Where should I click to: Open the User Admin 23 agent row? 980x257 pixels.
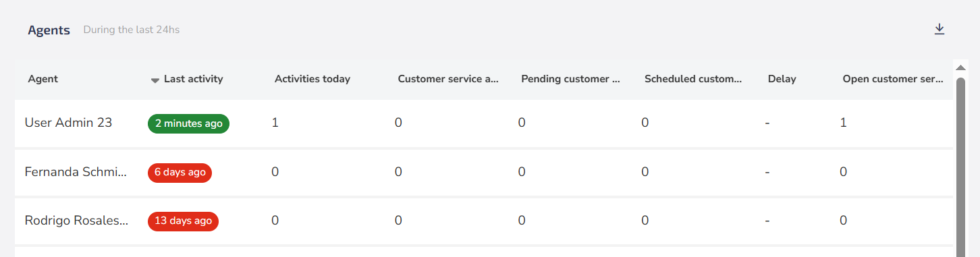pos(484,123)
